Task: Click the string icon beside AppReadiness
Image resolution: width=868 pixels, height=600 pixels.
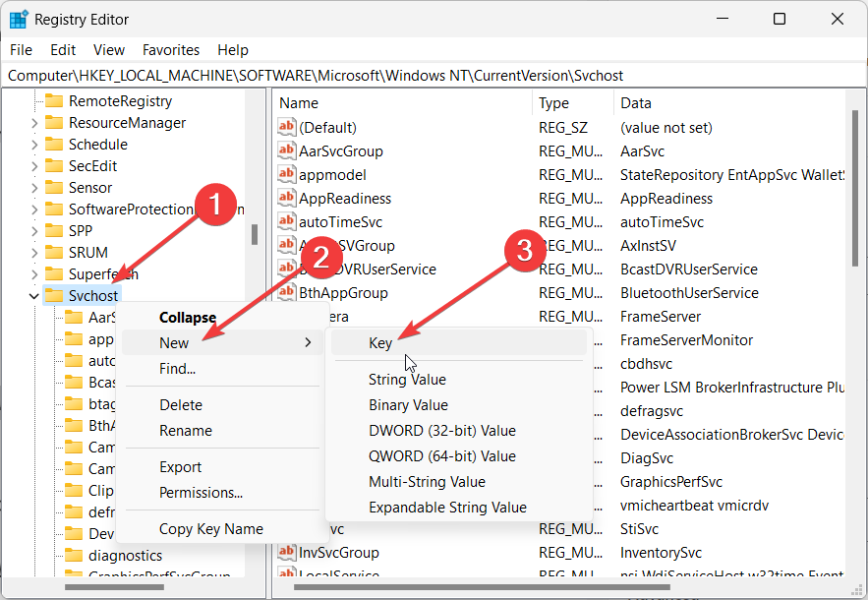Action: 286,198
